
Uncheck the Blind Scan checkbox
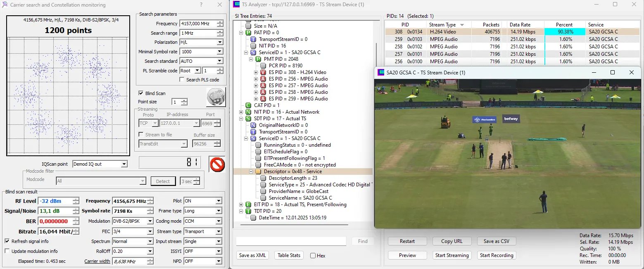coord(141,93)
